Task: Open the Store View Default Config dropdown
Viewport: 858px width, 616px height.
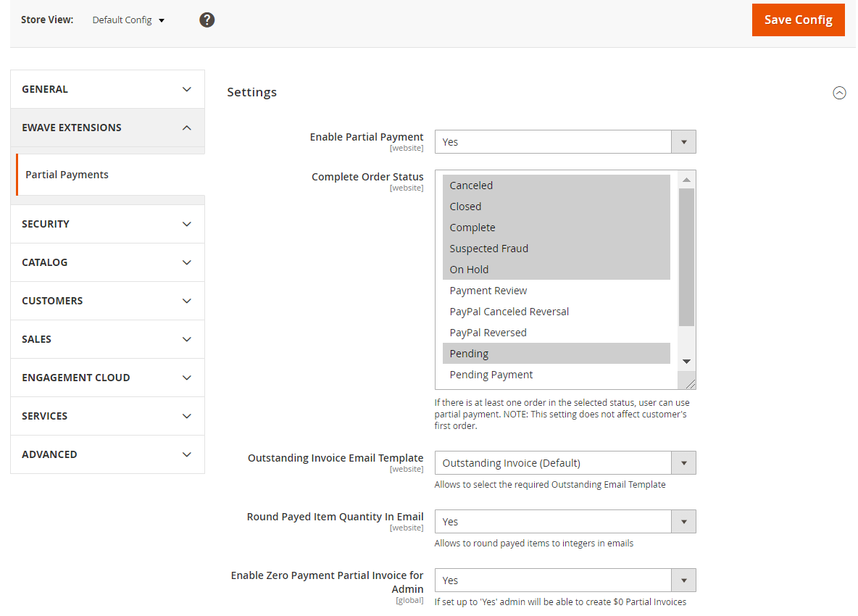Action: [128, 20]
